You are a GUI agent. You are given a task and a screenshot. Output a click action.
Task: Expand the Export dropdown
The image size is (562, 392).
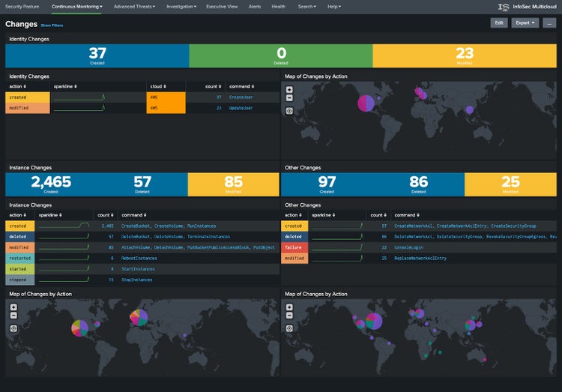(x=525, y=23)
